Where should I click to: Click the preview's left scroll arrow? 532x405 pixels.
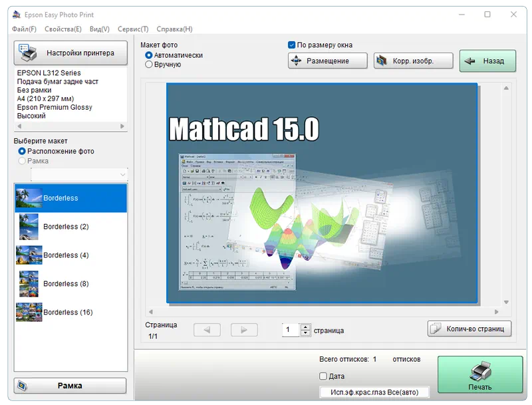tap(151, 312)
